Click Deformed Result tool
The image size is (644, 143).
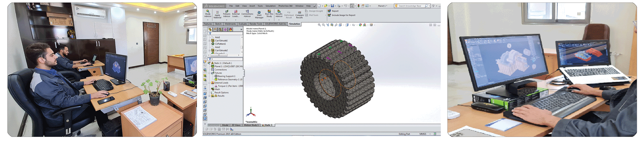click(x=289, y=15)
